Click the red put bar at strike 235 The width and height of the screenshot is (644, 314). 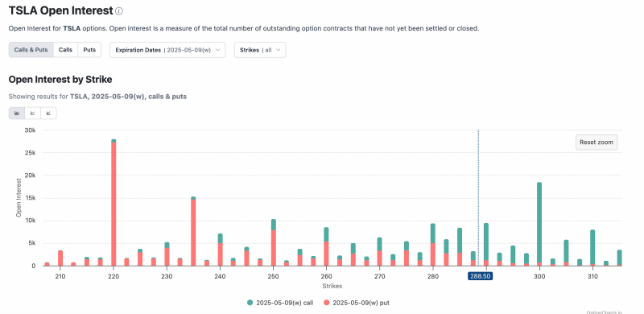(x=193, y=232)
